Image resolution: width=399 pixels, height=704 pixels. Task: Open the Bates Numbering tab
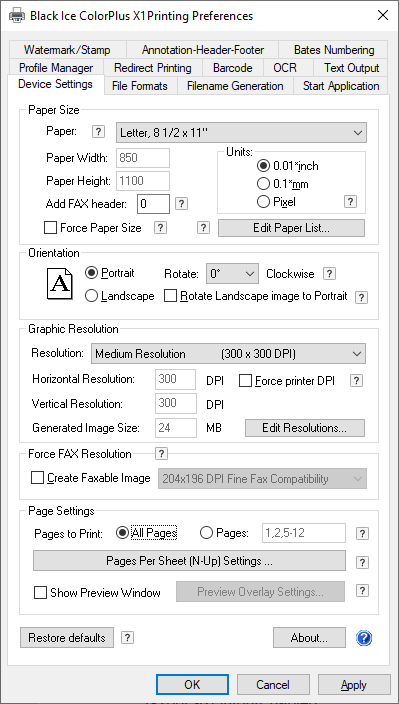[334, 50]
